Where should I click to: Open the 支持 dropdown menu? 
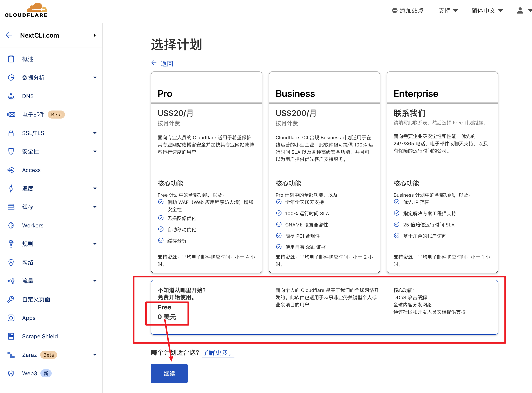tap(448, 10)
